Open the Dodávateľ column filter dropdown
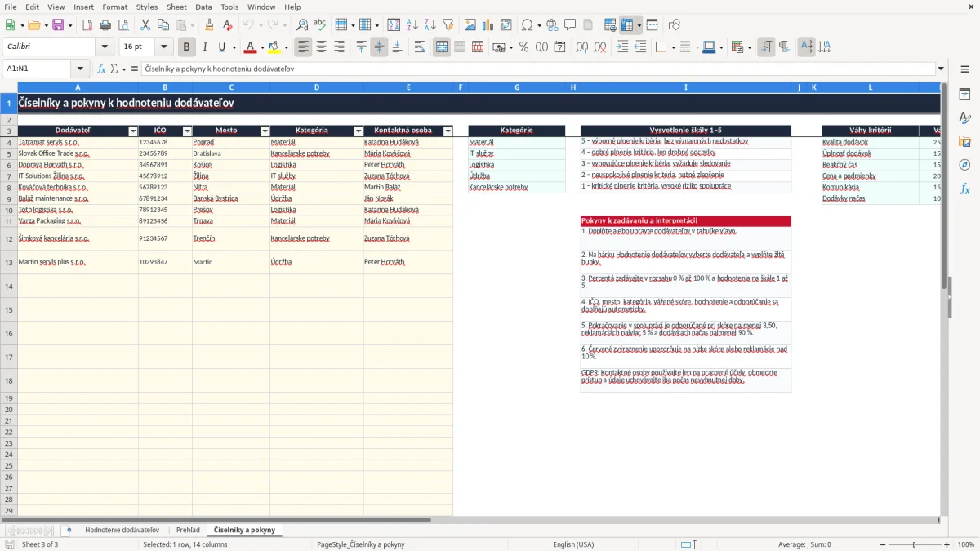The image size is (980, 551). pyautogui.click(x=133, y=131)
